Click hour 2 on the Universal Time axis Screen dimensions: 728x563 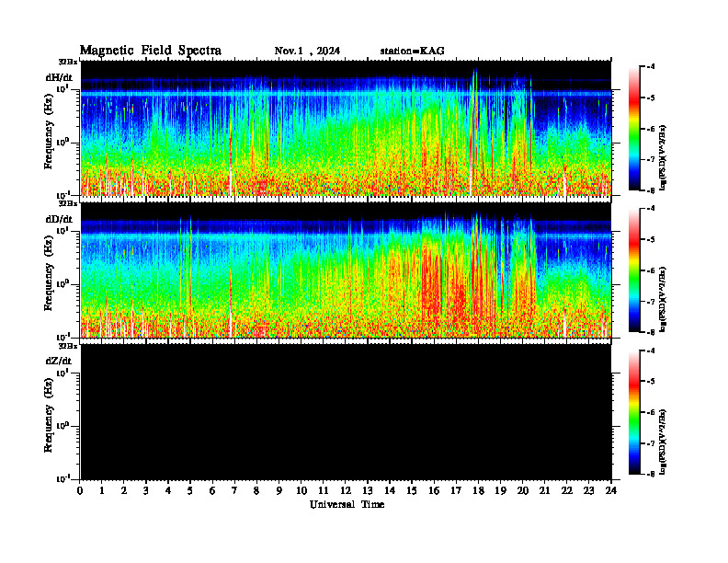[124, 491]
